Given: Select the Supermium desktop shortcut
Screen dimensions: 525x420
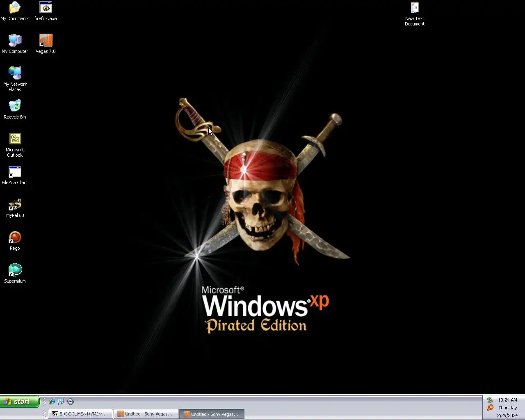Looking at the screenshot, I should 15,273.
